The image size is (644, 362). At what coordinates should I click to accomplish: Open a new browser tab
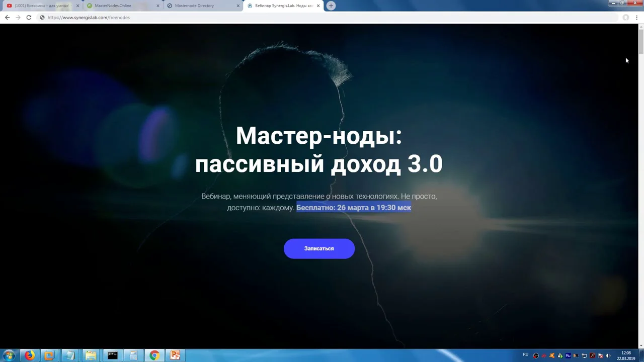pyautogui.click(x=331, y=6)
